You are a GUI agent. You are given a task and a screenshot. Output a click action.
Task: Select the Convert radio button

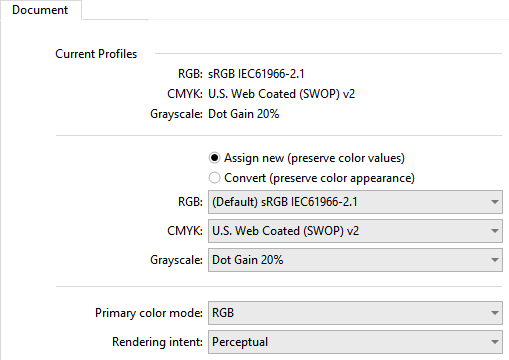[x=214, y=178]
